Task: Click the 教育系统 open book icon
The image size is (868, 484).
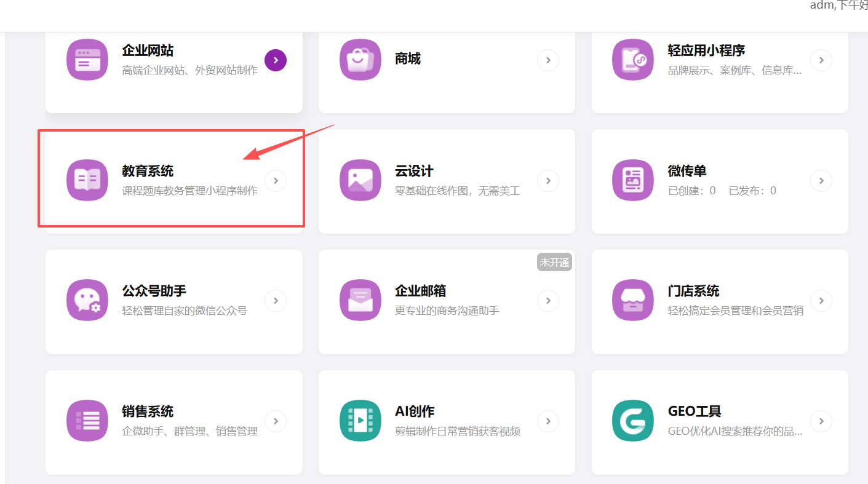Action: 87,180
